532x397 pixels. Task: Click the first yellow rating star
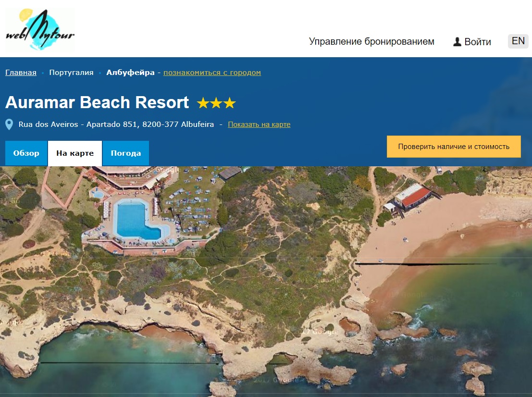coord(203,103)
